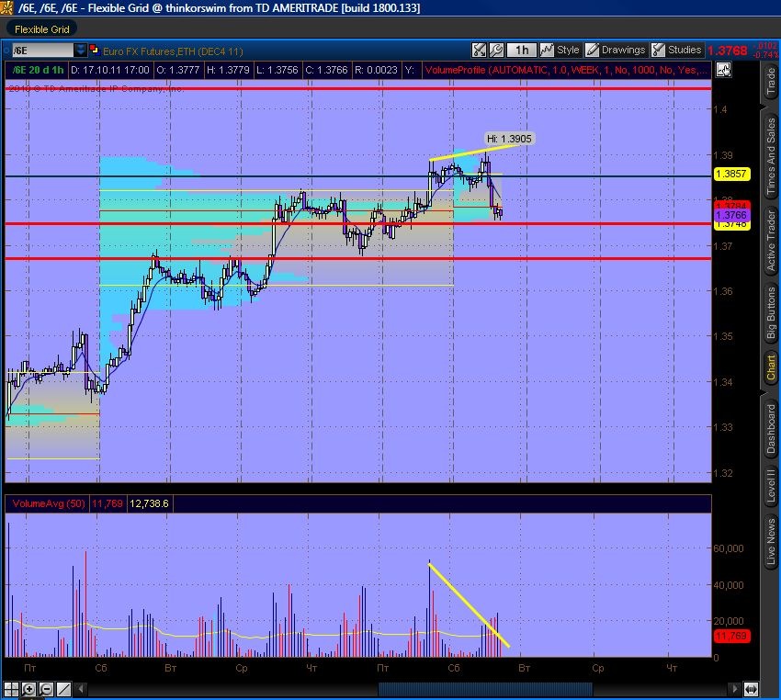Open the Style menu

coord(560,50)
